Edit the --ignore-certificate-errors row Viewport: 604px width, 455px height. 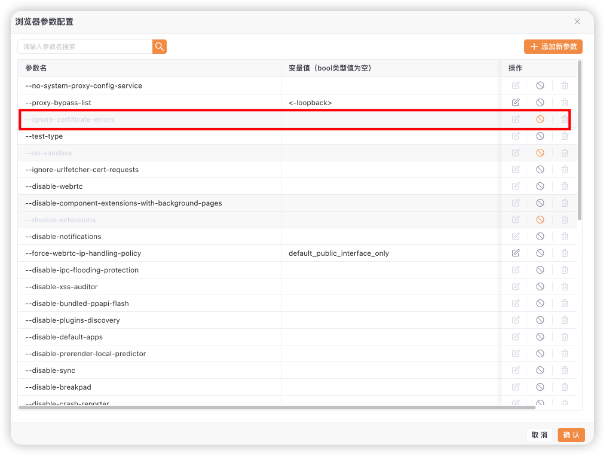click(515, 119)
